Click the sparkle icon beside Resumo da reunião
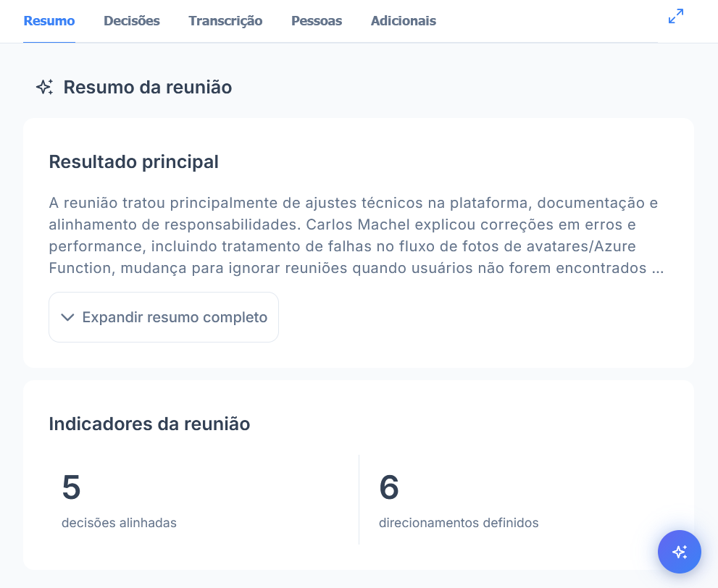 pos(44,87)
